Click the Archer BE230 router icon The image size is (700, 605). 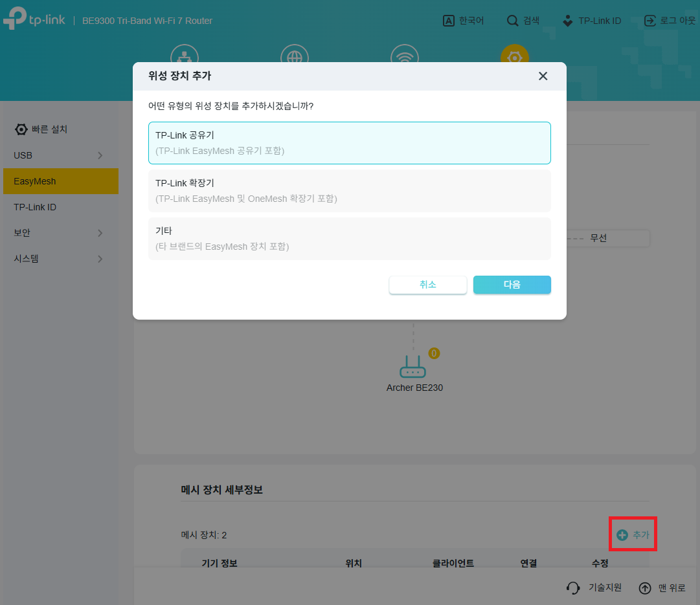coord(413,366)
